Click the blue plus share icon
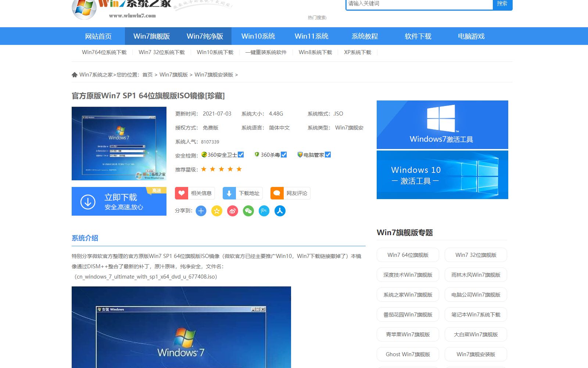This screenshot has height=368, width=588. coord(201,211)
